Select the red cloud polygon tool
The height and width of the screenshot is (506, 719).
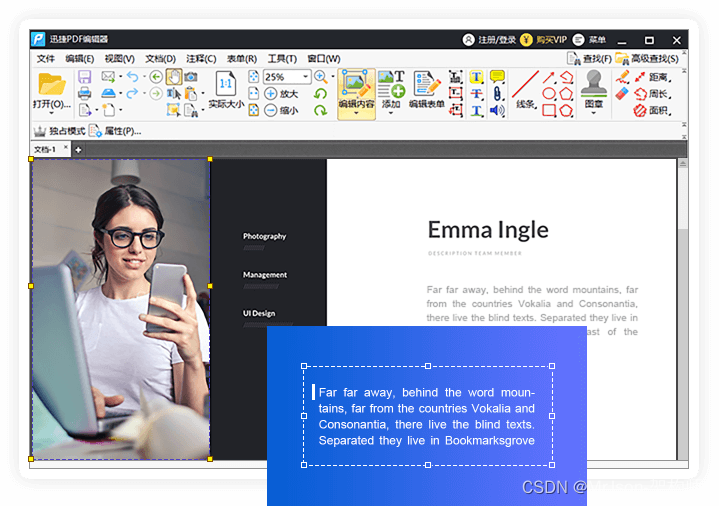[566, 110]
